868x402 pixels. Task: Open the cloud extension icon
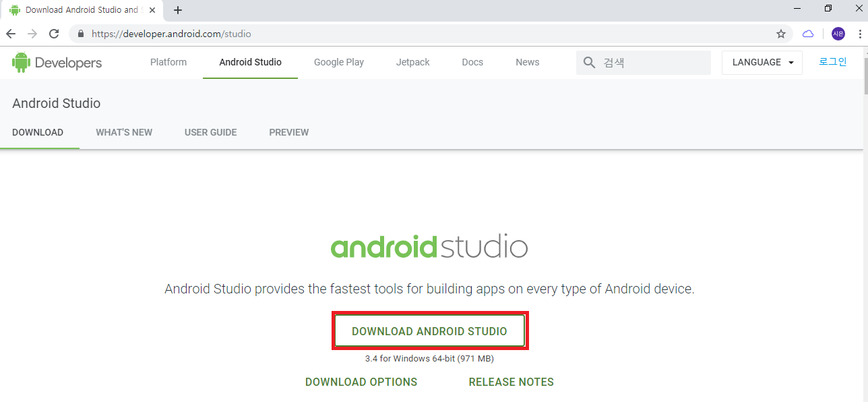coord(808,34)
